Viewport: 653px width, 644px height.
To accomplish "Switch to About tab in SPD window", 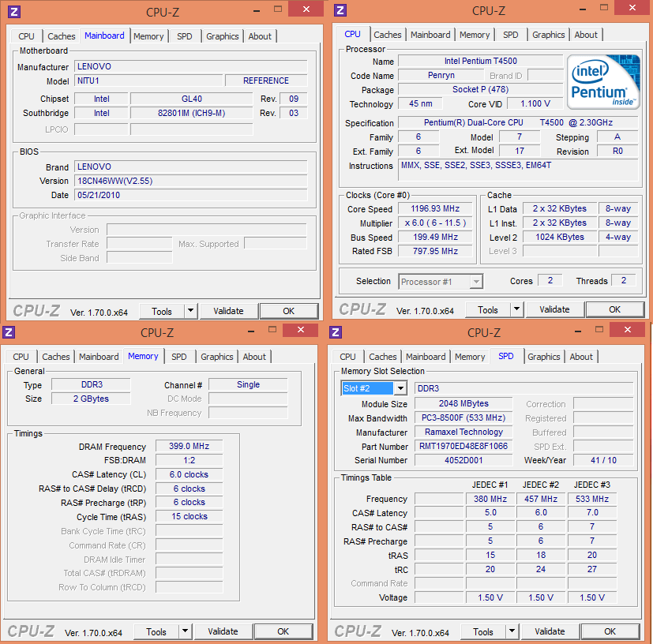I will (581, 357).
